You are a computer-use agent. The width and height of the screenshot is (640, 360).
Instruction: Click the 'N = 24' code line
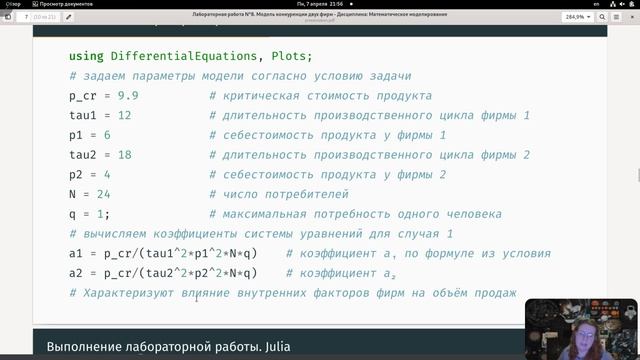[x=90, y=194]
